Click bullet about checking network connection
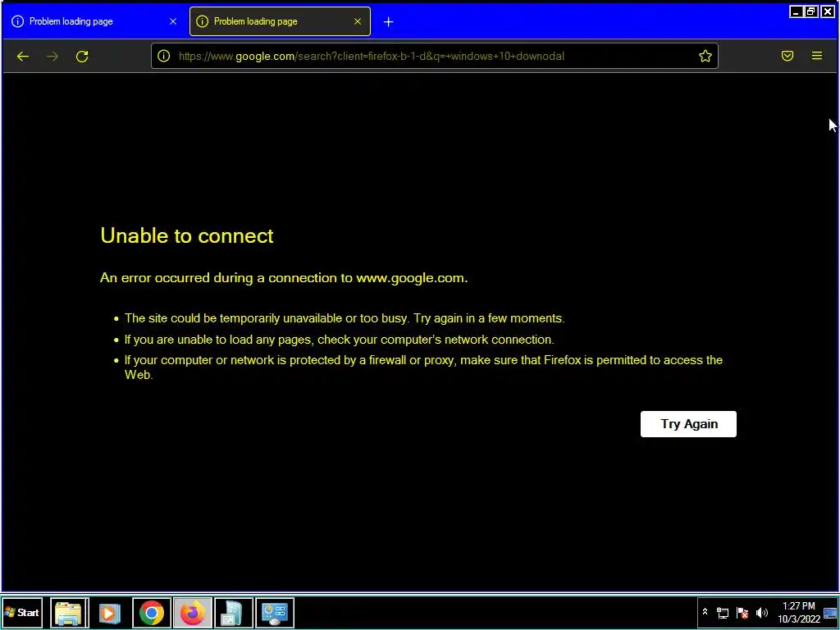 pyautogui.click(x=339, y=340)
